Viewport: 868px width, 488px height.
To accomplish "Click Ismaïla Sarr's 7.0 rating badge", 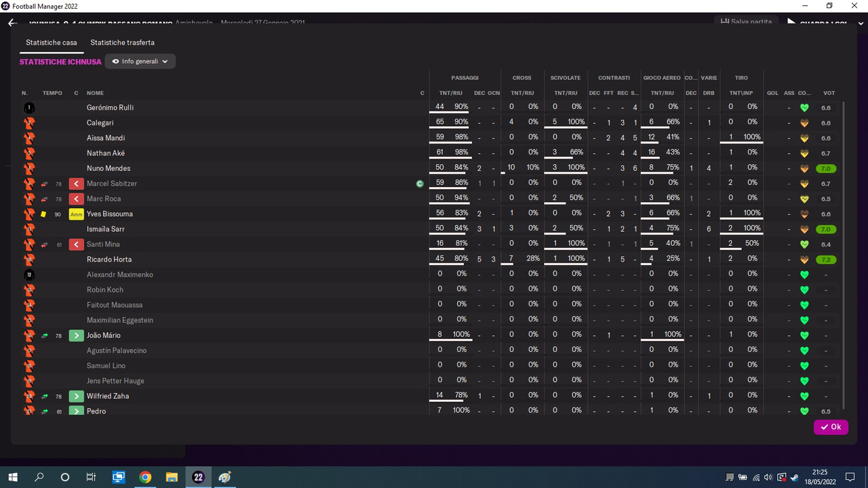I will pos(827,229).
